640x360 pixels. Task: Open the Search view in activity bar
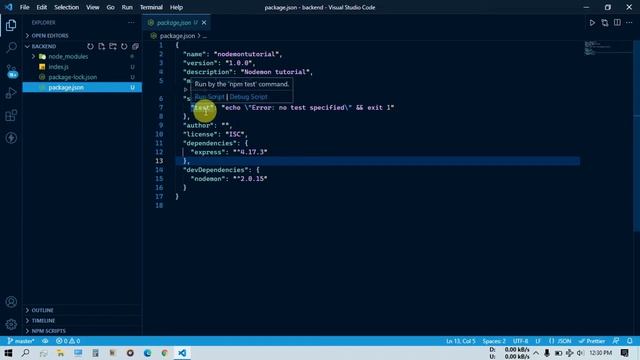click(x=11, y=47)
